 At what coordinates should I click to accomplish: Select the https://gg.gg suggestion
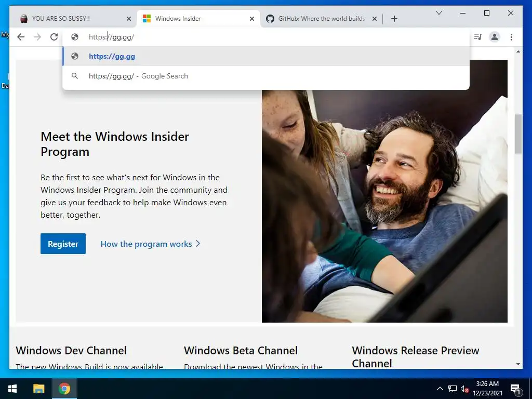[x=266, y=56]
